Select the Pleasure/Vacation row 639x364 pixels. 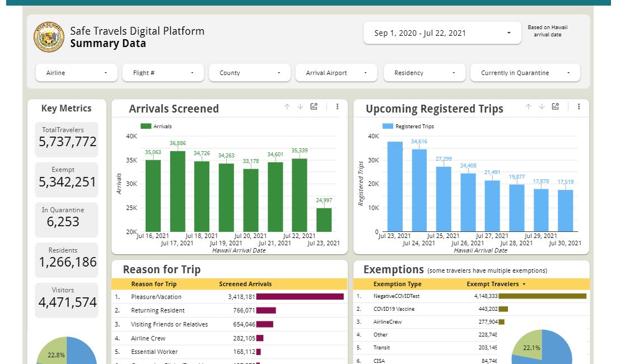pyautogui.click(x=230, y=297)
